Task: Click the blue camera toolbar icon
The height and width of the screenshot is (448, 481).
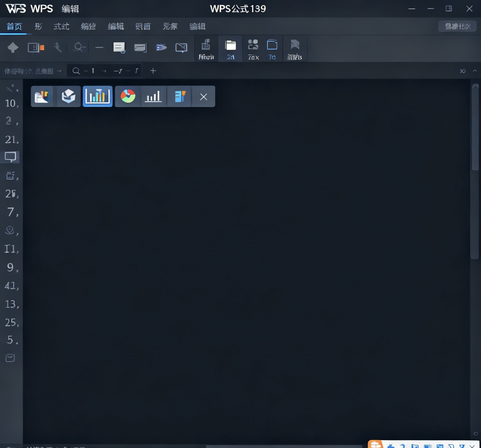Action: point(161,48)
